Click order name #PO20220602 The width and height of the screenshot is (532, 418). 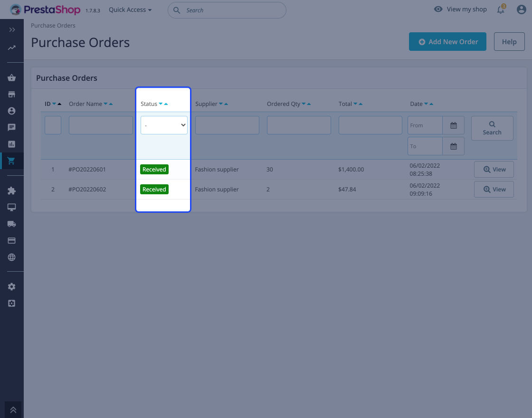[x=87, y=190]
